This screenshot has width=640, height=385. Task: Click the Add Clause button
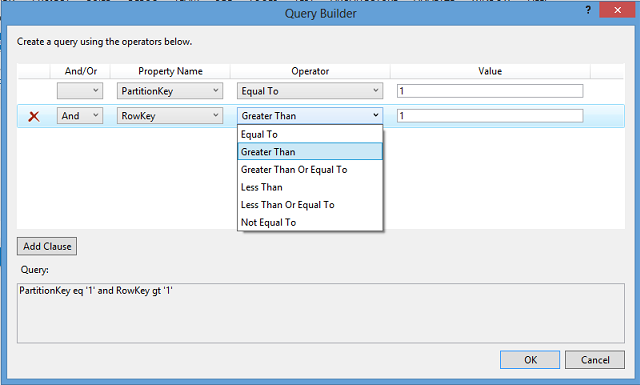[x=47, y=246]
